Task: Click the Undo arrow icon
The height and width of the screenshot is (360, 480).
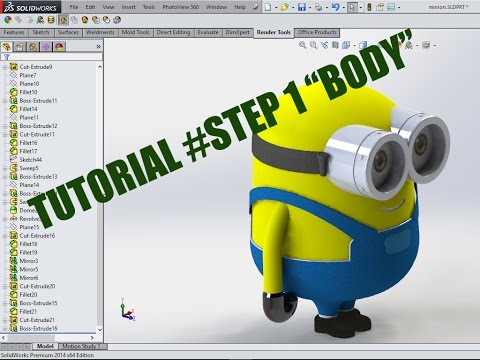Action: pos(336,7)
